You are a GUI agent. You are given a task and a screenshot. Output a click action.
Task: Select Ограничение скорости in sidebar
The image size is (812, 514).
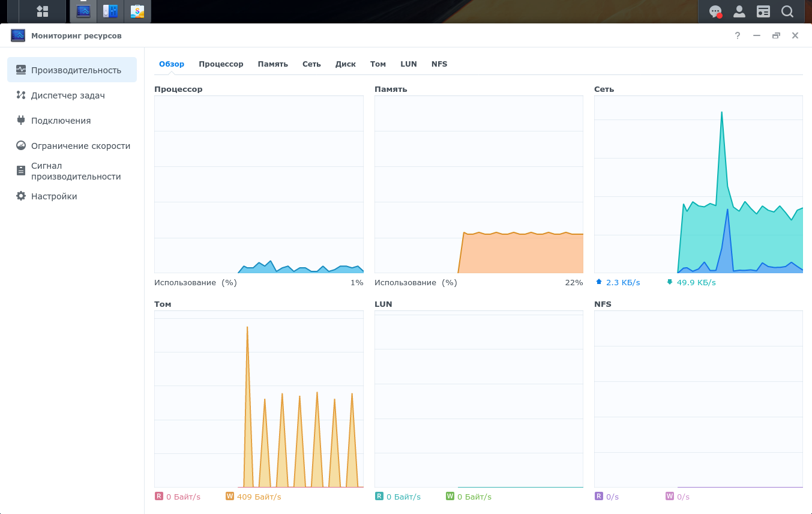point(72,145)
